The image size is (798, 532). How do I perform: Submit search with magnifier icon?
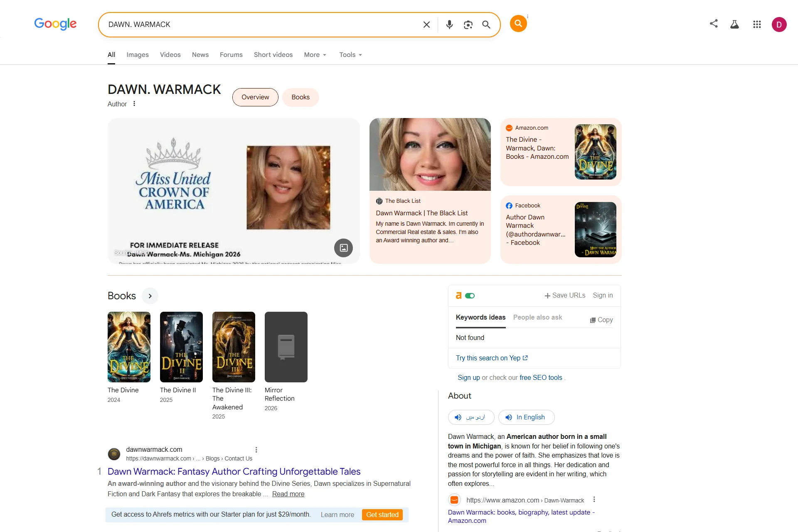point(486,25)
